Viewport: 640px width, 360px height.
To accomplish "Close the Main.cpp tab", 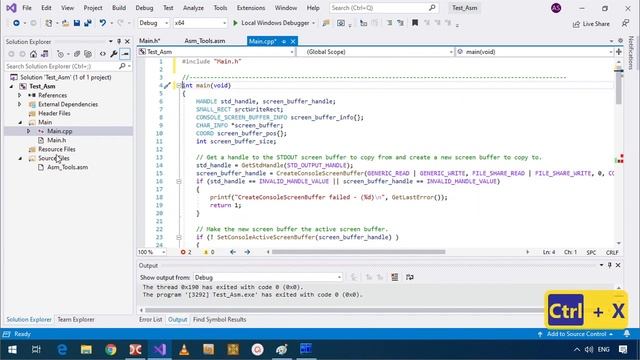I will click(x=293, y=41).
